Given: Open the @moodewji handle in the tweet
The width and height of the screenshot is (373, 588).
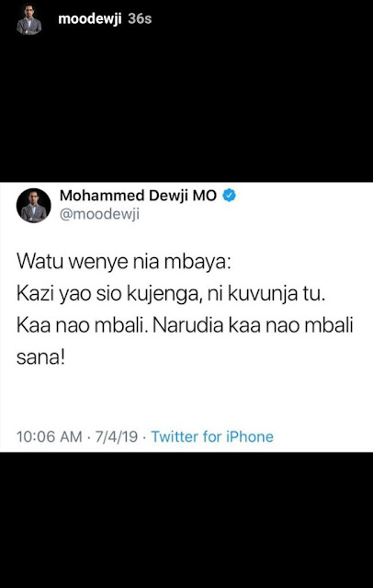Looking at the screenshot, I should point(99,215).
